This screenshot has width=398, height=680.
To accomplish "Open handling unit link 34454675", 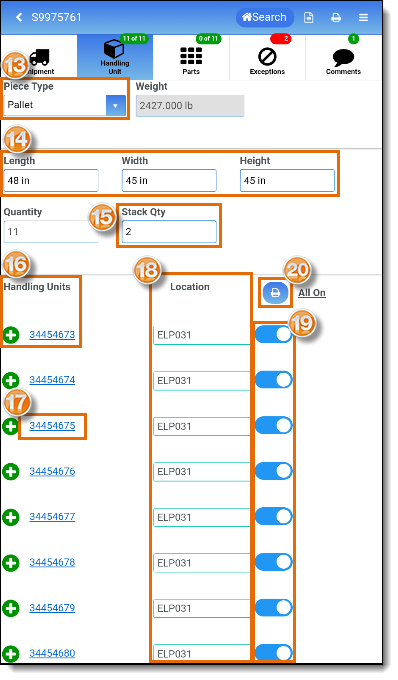I will [x=52, y=425].
